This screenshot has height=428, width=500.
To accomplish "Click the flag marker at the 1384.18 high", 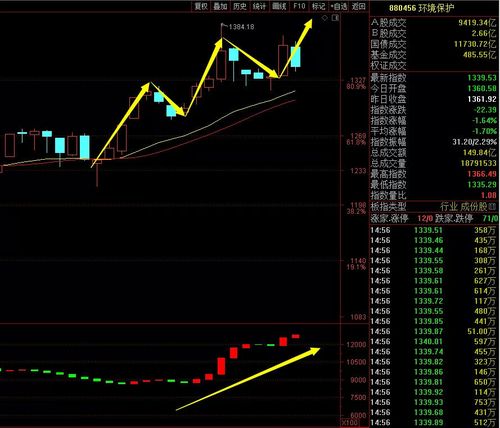I will [224, 26].
